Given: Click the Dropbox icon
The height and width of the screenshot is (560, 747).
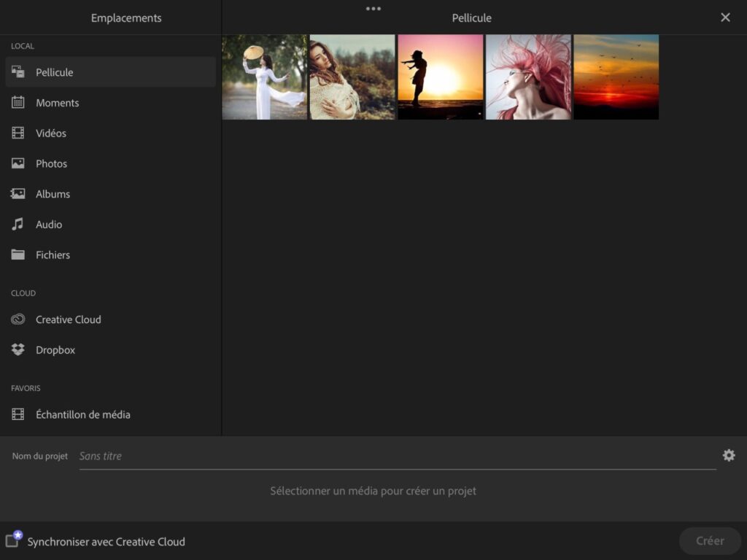Looking at the screenshot, I should [x=18, y=349].
